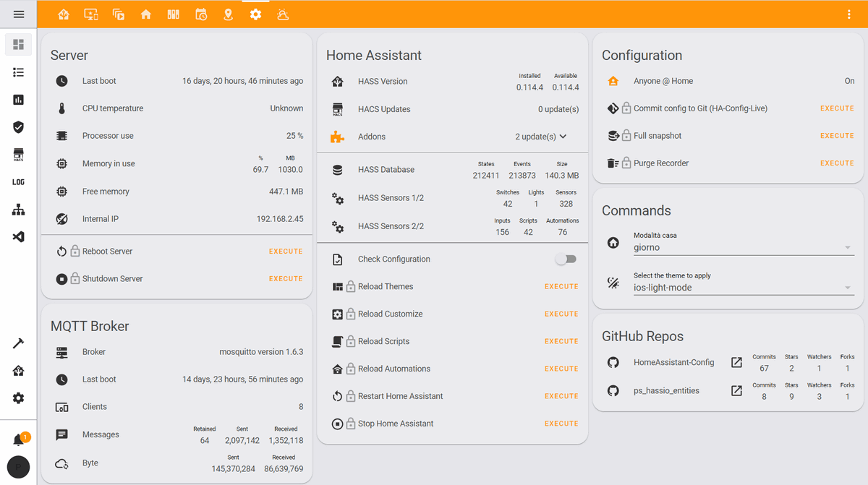Image resolution: width=868 pixels, height=485 pixels.
Task: Toggle the Check Configuration switch
Action: [566, 259]
